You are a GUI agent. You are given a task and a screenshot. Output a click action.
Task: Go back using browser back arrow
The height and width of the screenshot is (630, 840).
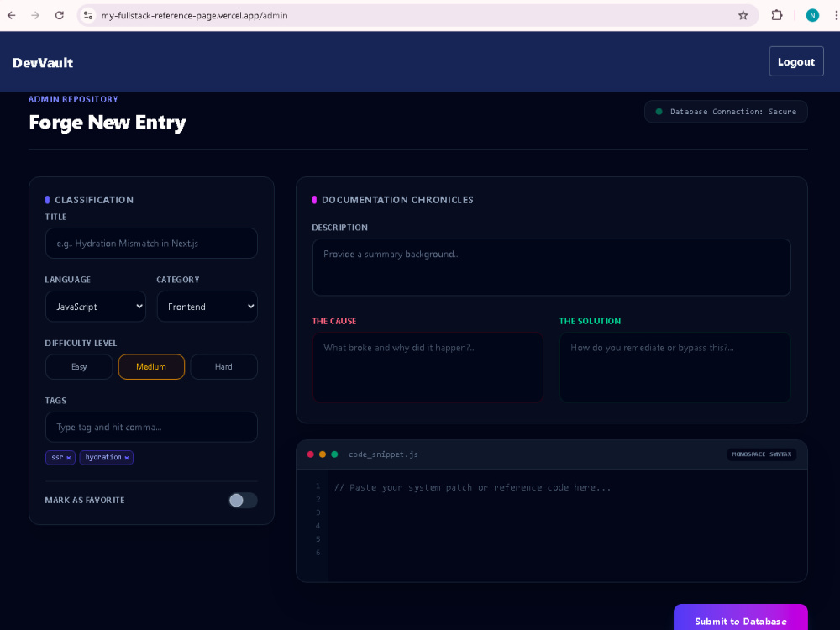[x=11, y=15]
